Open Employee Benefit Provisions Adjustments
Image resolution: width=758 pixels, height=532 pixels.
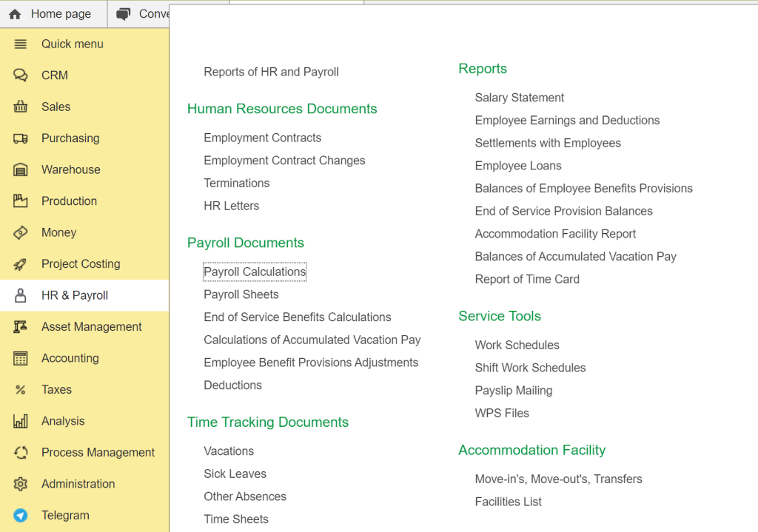coord(311,363)
